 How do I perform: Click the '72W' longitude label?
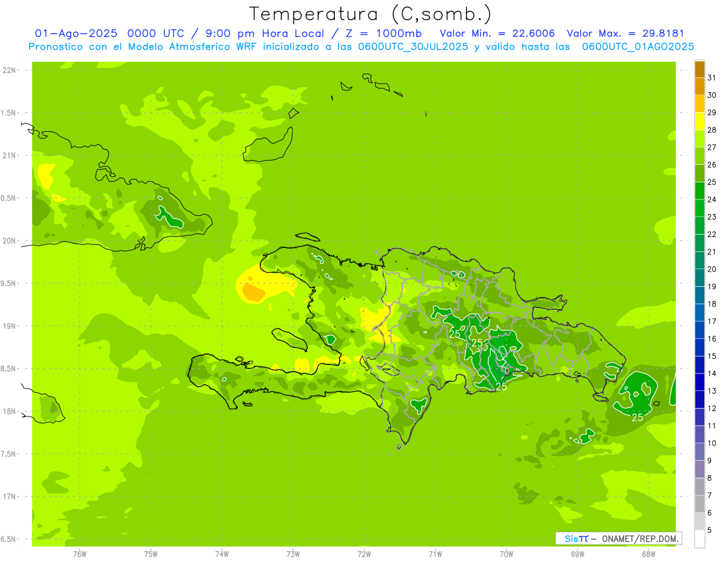pyautogui.click(x=364, y=554)
